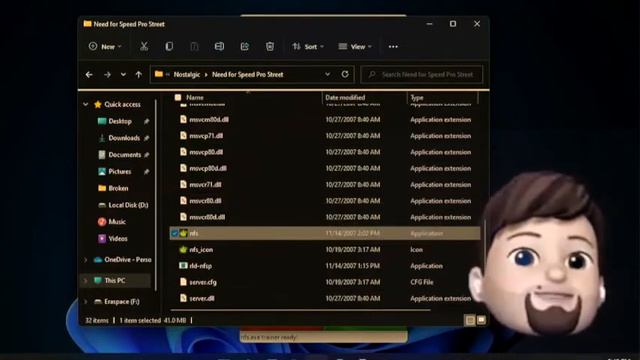
Task: Click the Share icon in toolbar
Action: pyautogui.click(x=244, y=47)
